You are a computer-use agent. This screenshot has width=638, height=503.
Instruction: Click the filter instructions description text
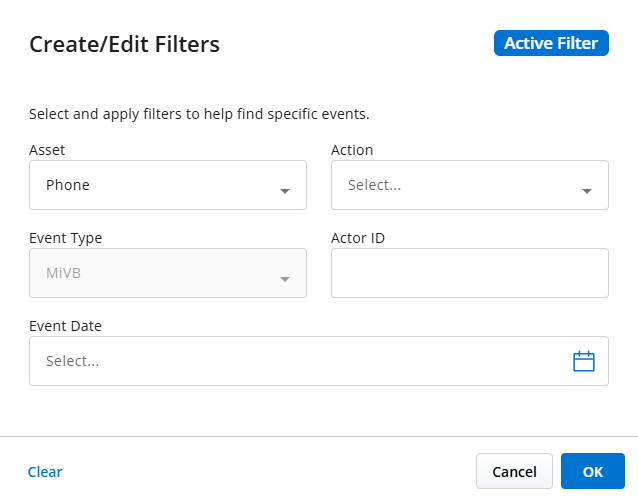click(x=199, y=114)
